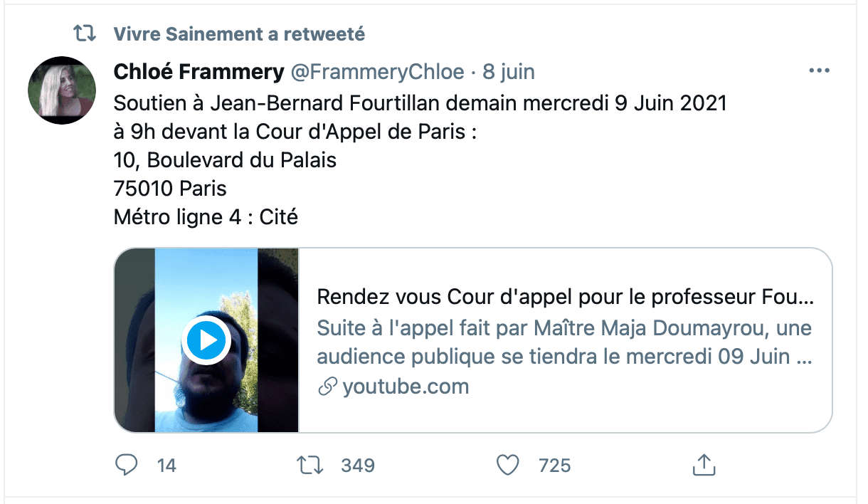Open the share tweet upload icon
Image resolution: width=868 pixels, height=504 pixels.
[703, 466]
